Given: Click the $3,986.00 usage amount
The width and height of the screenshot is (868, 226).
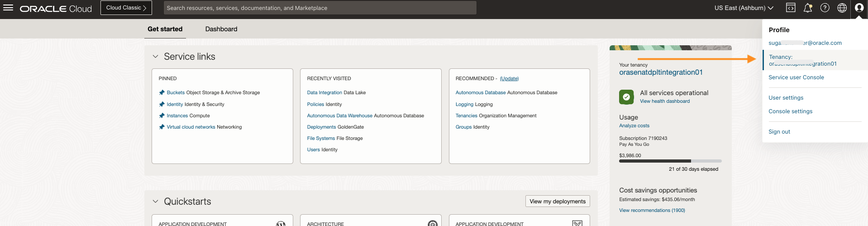Looking at the screenshot, I should coord(630,155).
